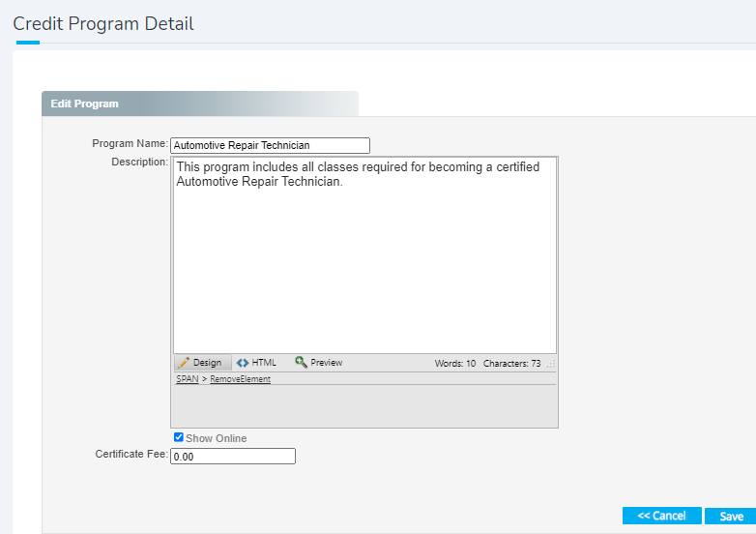The height and width of the screenshot is (534, 756).
Task: Click the RemoveElement link
Action: [240, 379]
